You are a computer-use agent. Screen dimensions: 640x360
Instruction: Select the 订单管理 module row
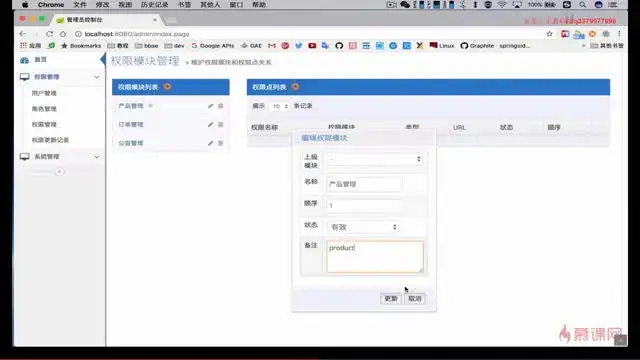coord(171,124)
